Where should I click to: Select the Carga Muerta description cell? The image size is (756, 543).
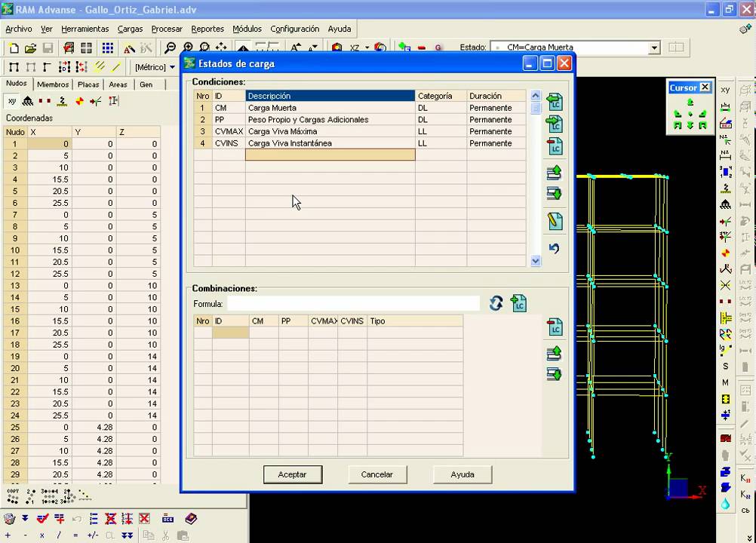tap(330, 108)
